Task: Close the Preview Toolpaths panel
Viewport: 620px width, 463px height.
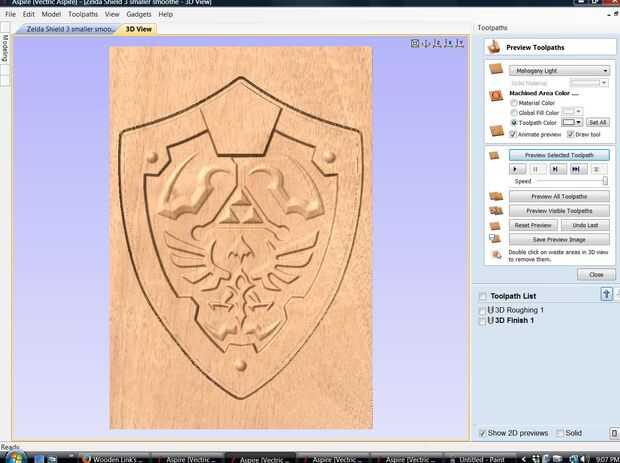Action: pos(596,274)
